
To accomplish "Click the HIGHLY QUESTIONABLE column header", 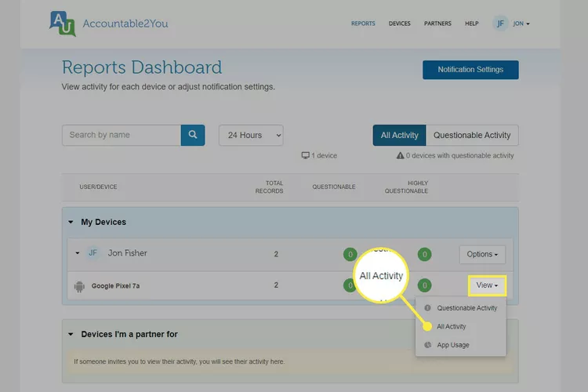I will point(406,187).
